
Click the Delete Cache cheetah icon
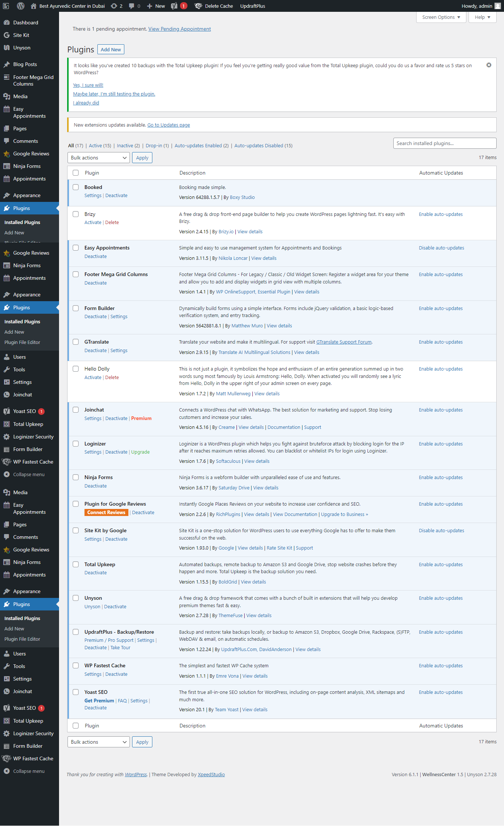[x=198, y=6]
